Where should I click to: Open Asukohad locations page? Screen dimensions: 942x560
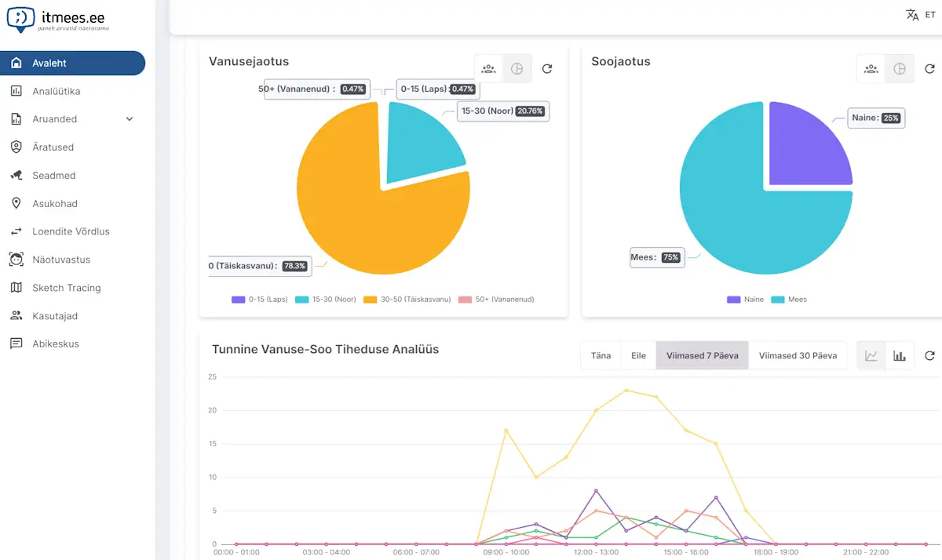[54, 204]
